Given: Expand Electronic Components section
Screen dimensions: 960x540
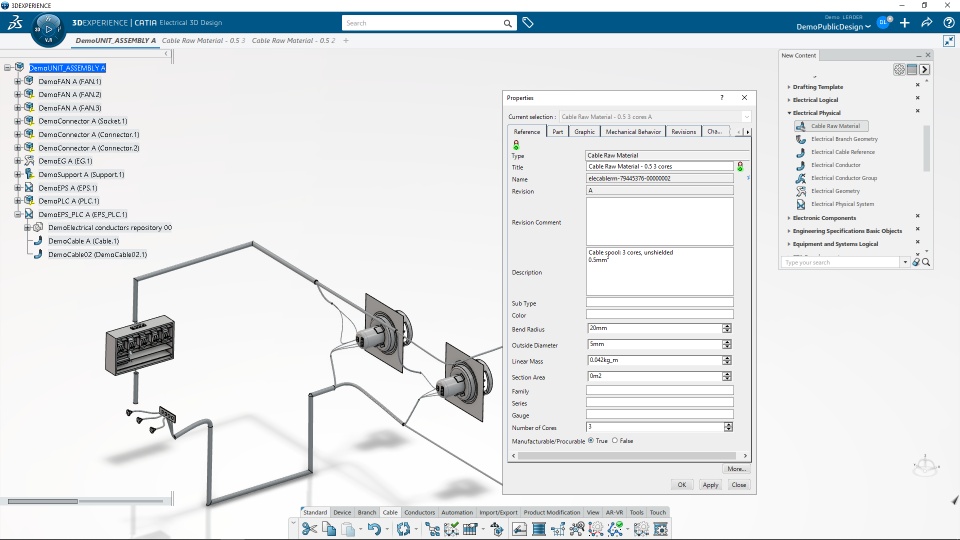Looking at the screenshot, I should pos(789,217).
